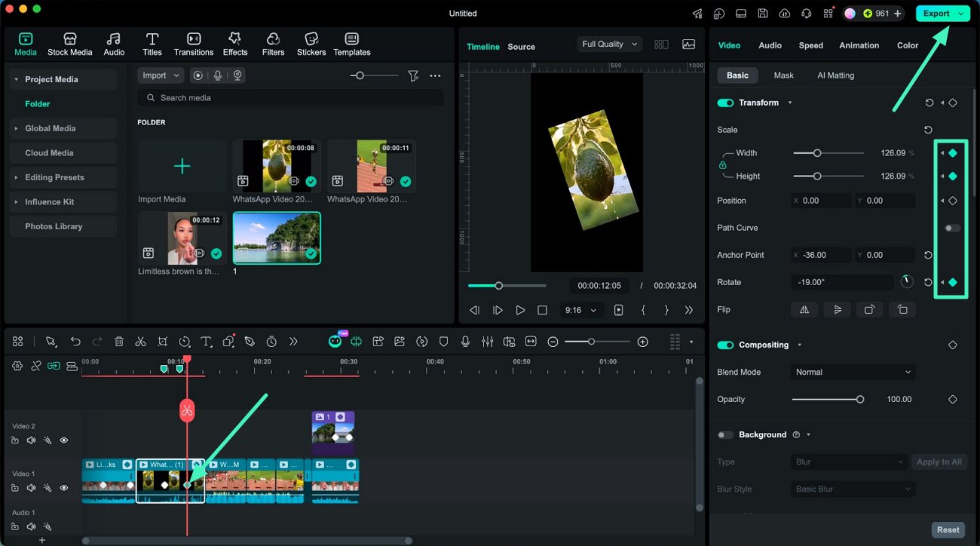Click the Undo icon in the timeline toolbar
This screenshot has width=980, height=546.
tap(75, 342)
